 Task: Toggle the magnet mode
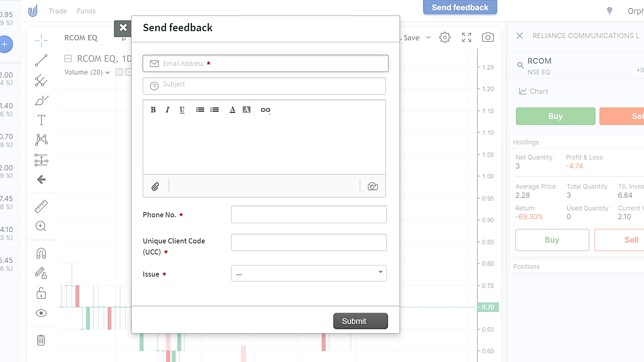pyautogui.click(x=41, y=253)
